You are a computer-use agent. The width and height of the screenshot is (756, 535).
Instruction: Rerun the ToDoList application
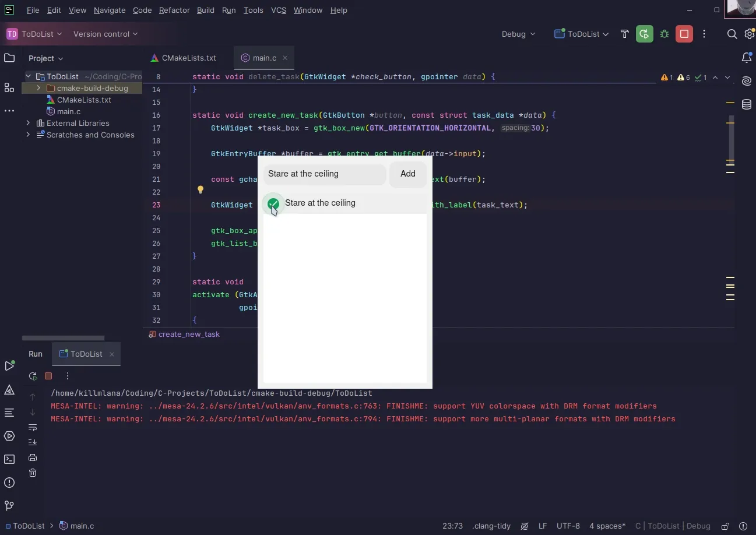coord(33,376)
